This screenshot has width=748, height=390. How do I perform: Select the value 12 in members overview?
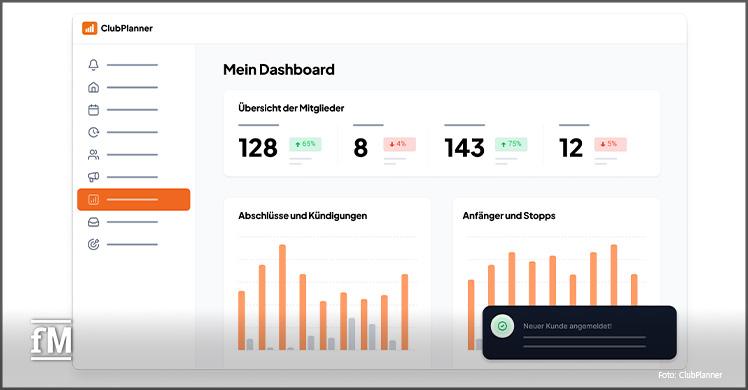point(571,148)
